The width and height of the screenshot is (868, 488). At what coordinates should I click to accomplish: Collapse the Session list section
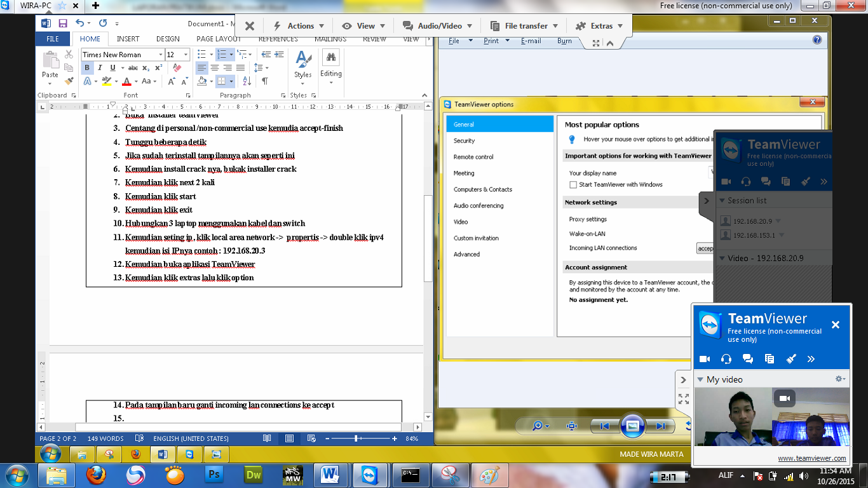722,201
